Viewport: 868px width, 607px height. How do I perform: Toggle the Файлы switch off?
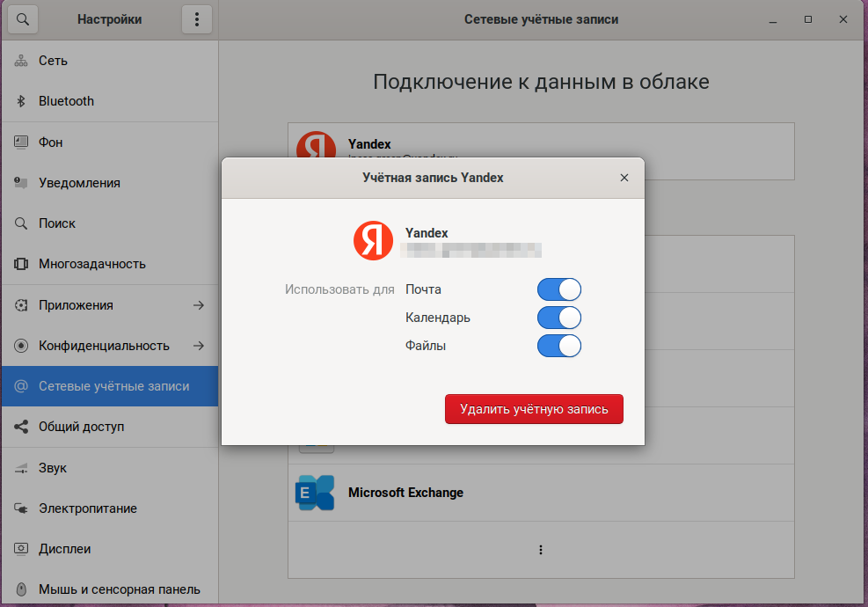pyautogui.click(x=559, y=346)
